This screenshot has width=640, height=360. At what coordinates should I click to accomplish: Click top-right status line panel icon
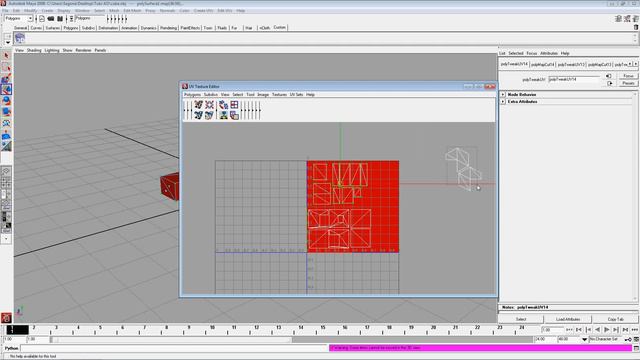coord(636,18)
